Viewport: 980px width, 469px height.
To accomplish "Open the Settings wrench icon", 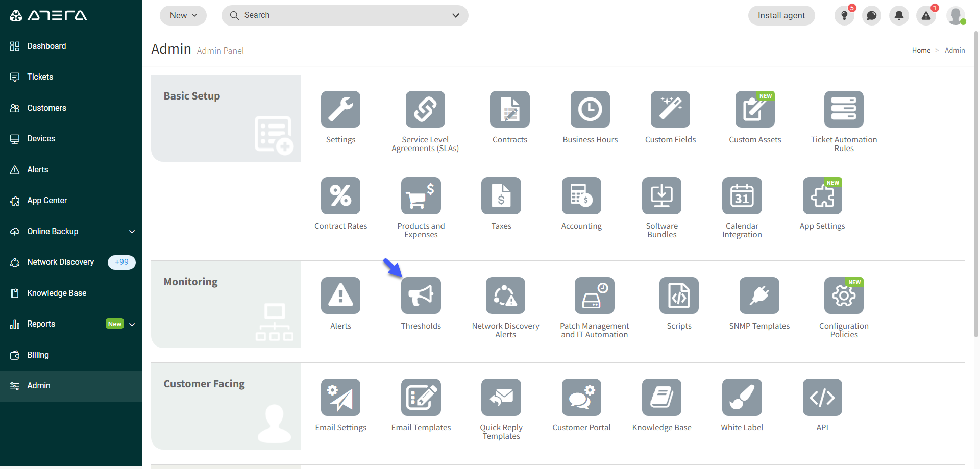I will click(x=340, y=109).
